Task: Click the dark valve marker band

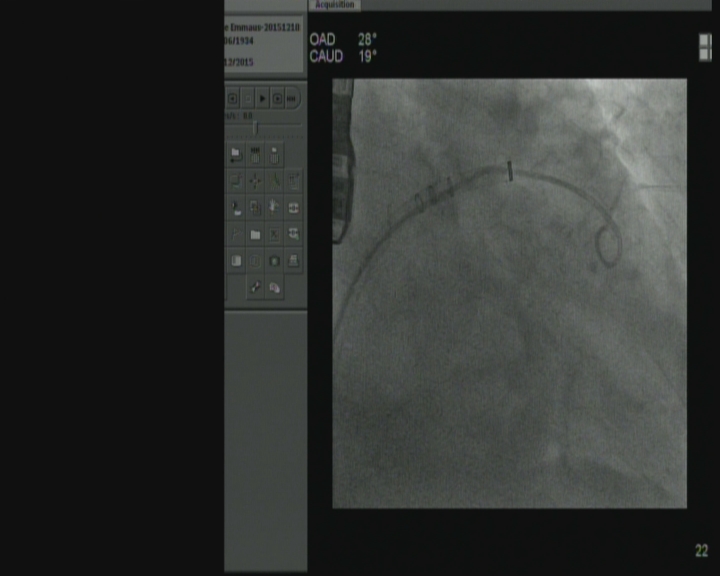Action: (510, 171)
